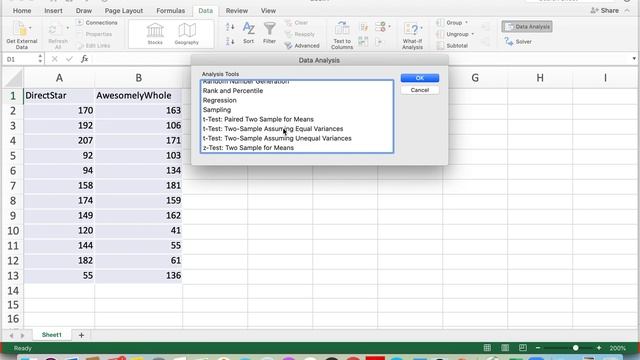
Task: Select column B header
Action: point(138,78)
